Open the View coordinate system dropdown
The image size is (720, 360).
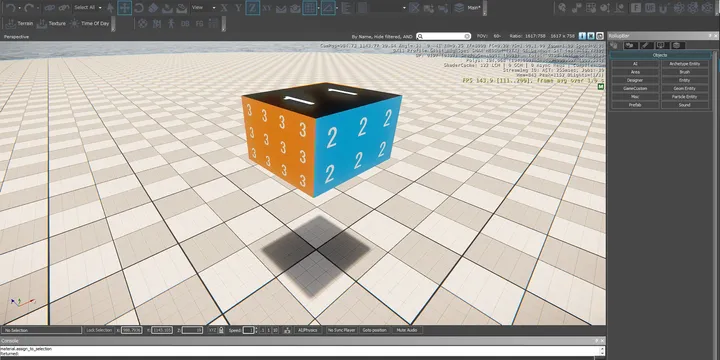point(203,8)
